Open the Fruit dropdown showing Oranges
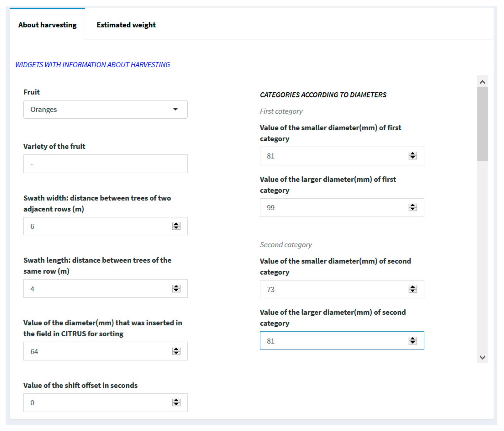Screen dimensions: 504x431 tap(105, 109)
